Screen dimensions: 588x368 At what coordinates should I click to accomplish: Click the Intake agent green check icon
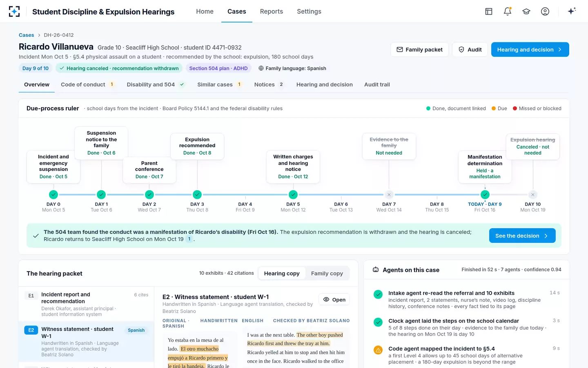pyautogui.click(x=378, y=294)
